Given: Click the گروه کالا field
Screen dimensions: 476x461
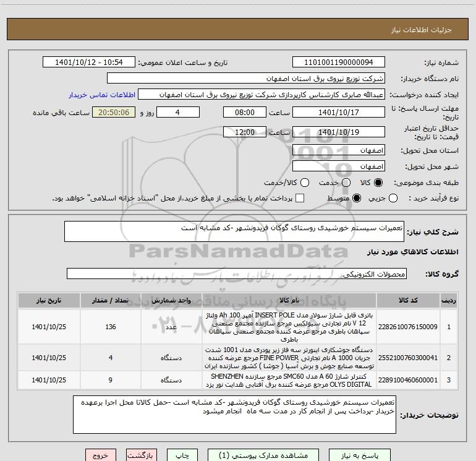Looking at the screenshot, I should (237, 274).
